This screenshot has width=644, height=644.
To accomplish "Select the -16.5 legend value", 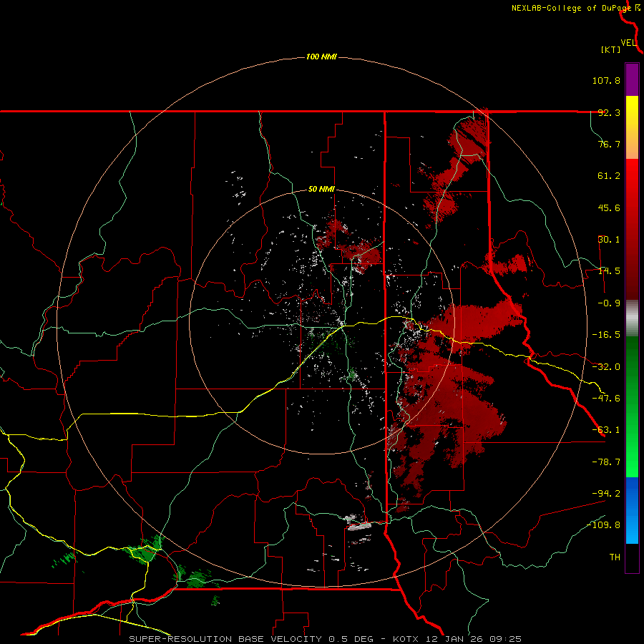I will tap(606, 335).
